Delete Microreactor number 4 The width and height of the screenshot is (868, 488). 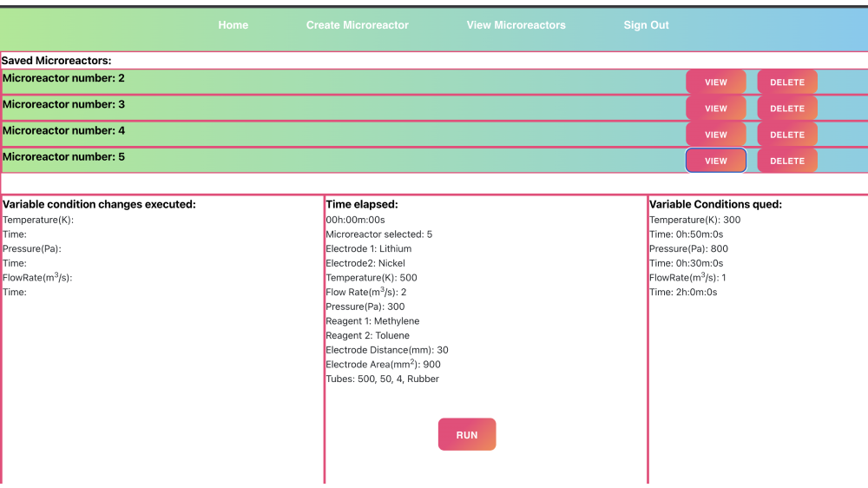pyautogui.click(x=786, y=135)
